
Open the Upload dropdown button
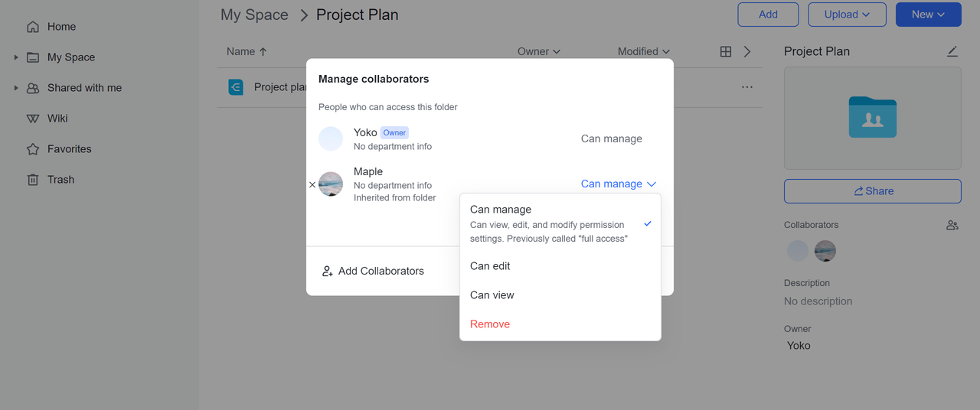(847, 15)
